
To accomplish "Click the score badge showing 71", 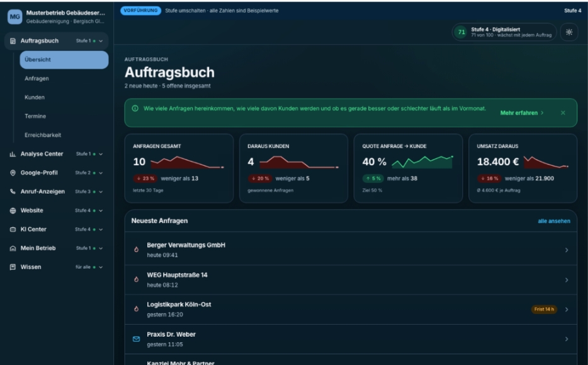I will pos(461,32).
